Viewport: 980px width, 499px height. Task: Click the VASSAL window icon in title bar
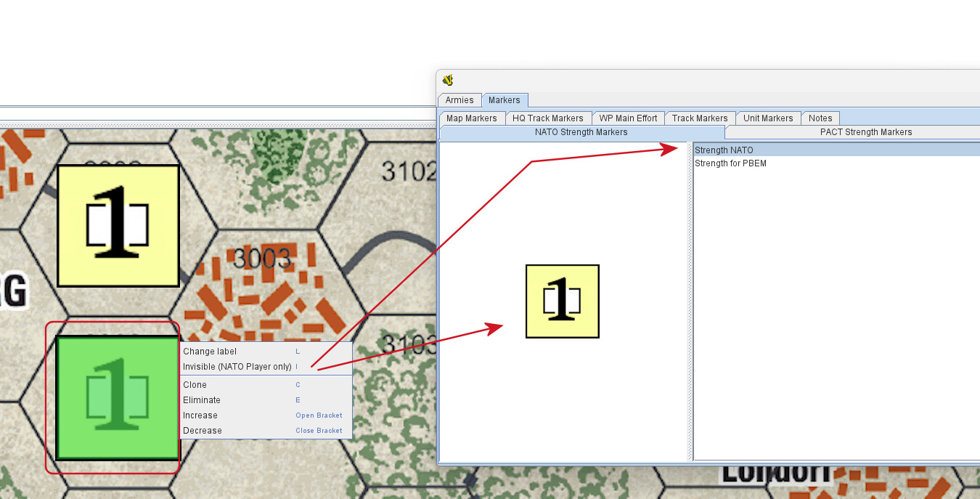tap(448, 80)
